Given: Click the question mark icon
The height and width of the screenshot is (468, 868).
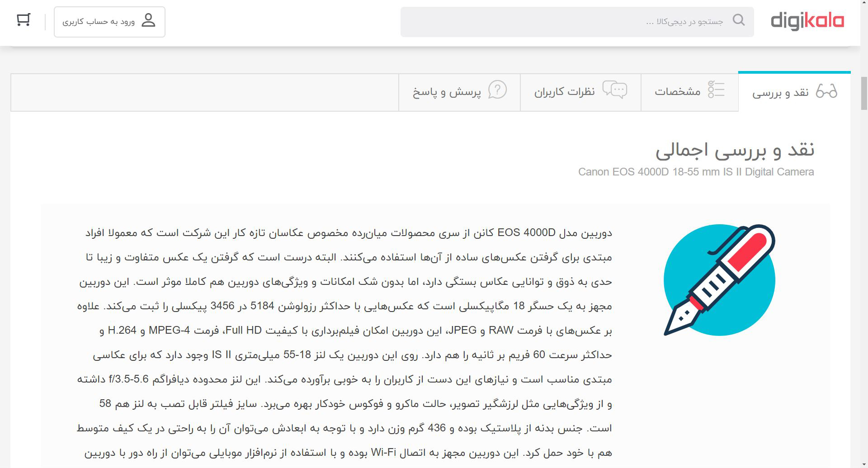Looking at the screenshot, I should (497, 90).
